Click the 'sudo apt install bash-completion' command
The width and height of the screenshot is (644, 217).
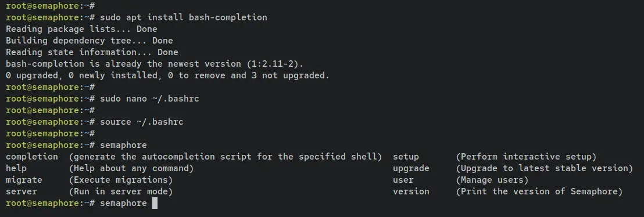[x=184, y=17]
